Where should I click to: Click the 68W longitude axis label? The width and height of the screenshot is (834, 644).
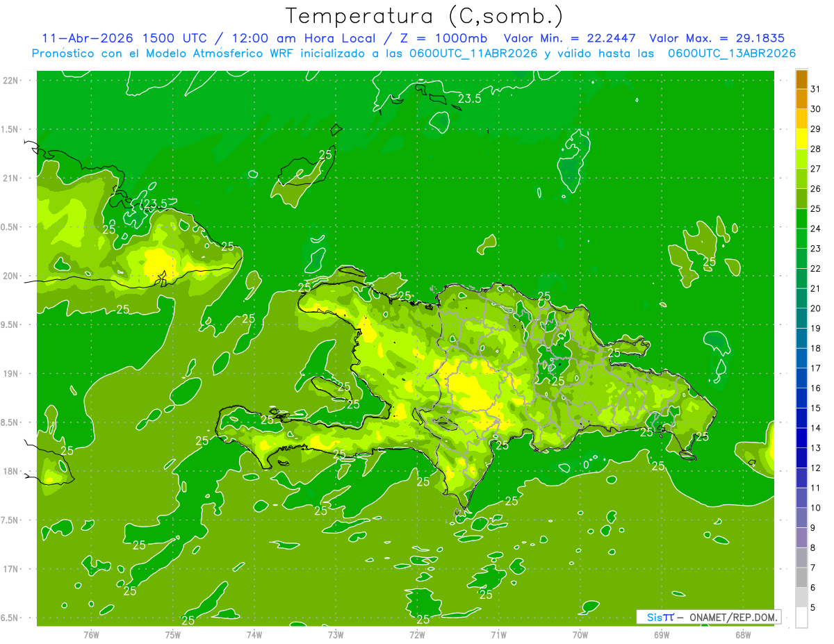(x=742, y=634)
